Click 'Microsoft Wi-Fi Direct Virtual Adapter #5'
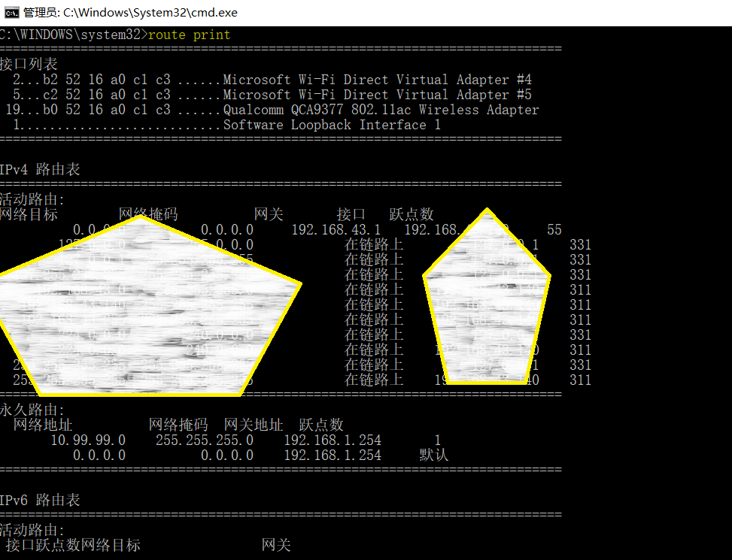 pos(377,95)
